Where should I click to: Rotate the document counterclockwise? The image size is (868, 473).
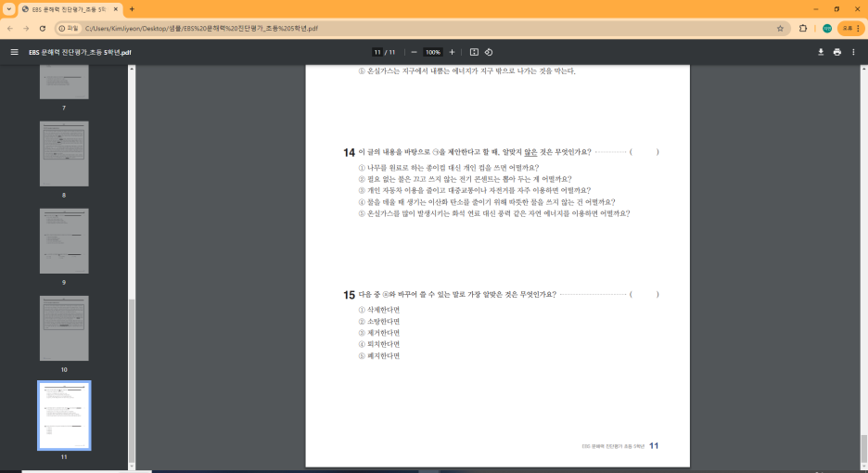pyautogui.click(x=488, y=52)
